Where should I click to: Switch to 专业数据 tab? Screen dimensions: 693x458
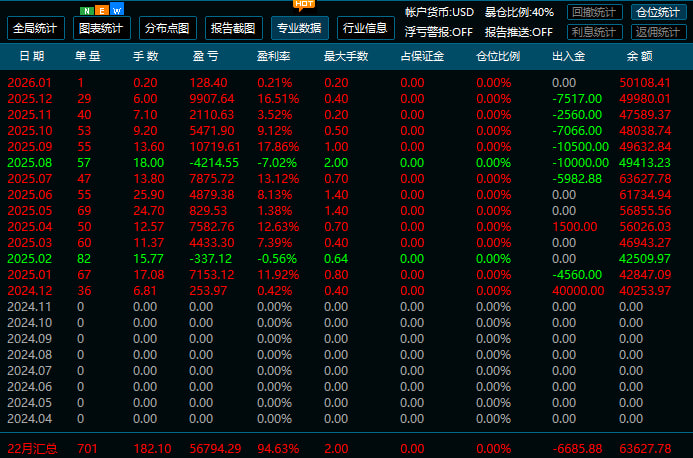[300, 28]
